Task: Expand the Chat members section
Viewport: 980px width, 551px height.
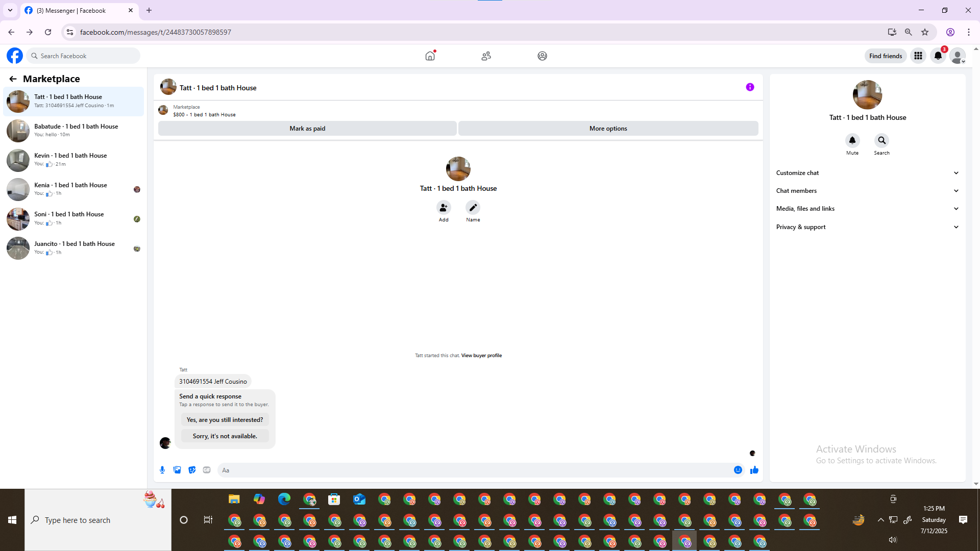Action: click(867, 191)
